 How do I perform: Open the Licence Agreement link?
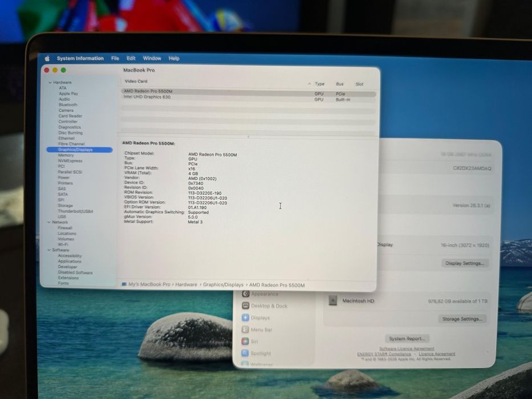click(x=437, y=354)
